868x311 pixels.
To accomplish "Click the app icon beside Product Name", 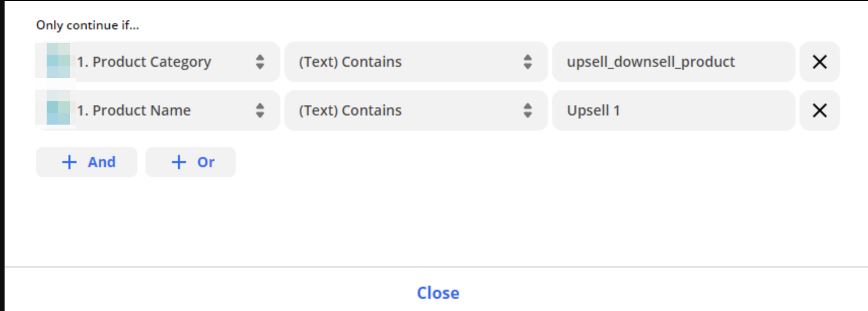I will click(58, 110).
